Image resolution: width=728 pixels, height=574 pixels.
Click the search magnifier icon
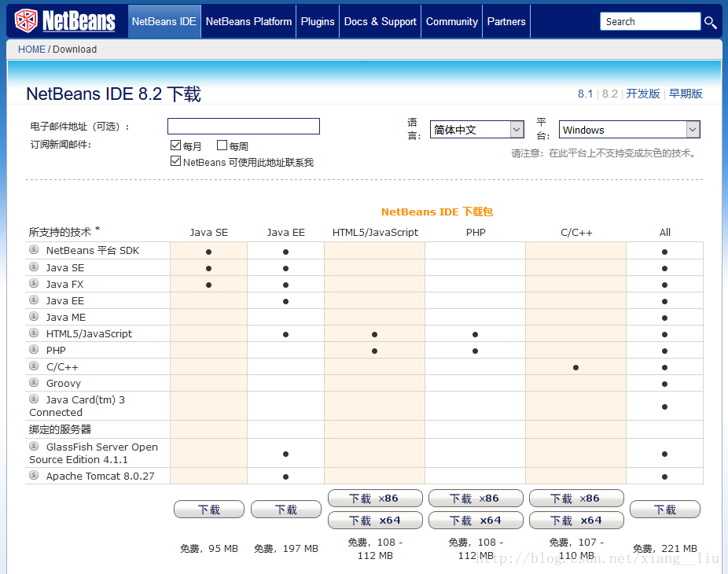tap(710, 22)
